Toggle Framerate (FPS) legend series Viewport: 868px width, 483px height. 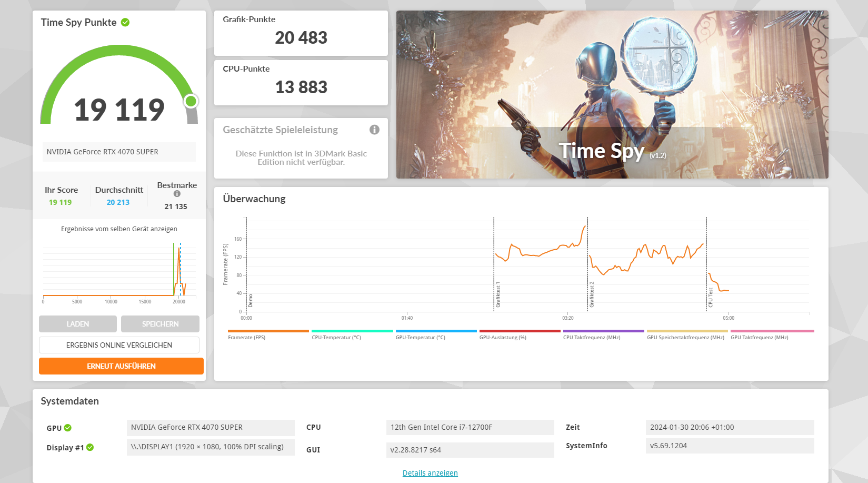coord(268,335)
